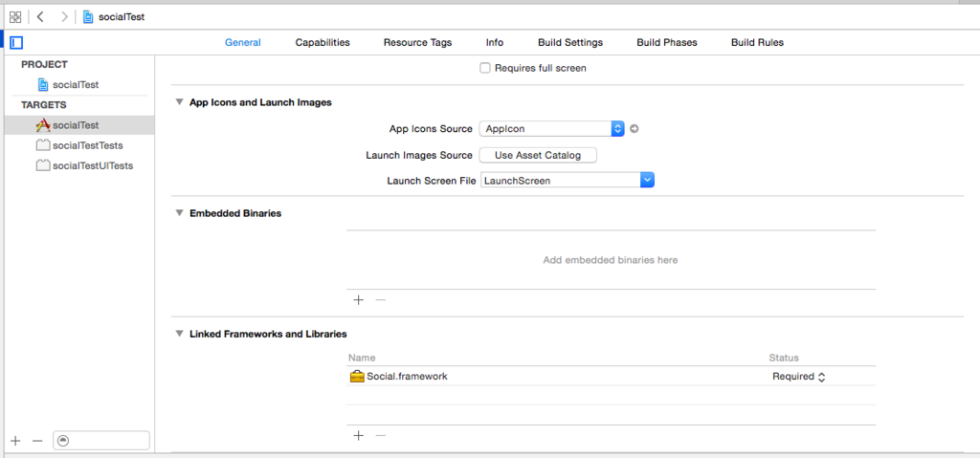Click the socialTest app target icon
Image resolution: width=980 pixels, height=458 pixels.
tap(43, 125)
